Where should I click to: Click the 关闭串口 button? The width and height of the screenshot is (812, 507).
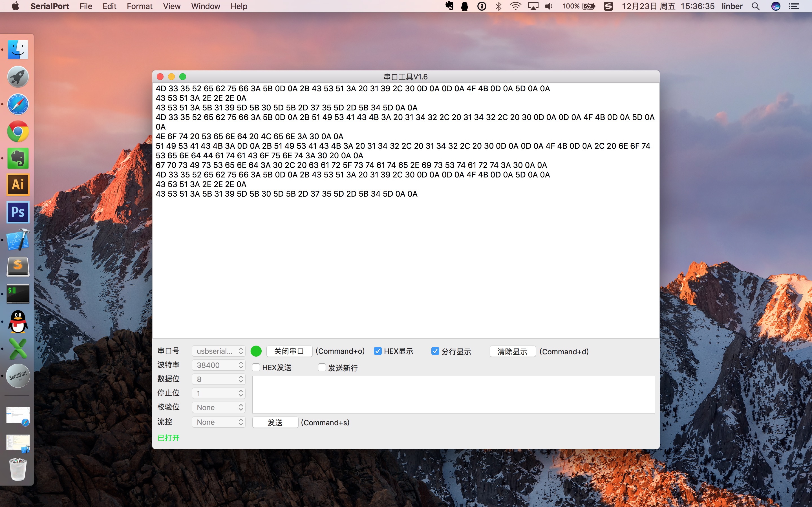point(289,351)
